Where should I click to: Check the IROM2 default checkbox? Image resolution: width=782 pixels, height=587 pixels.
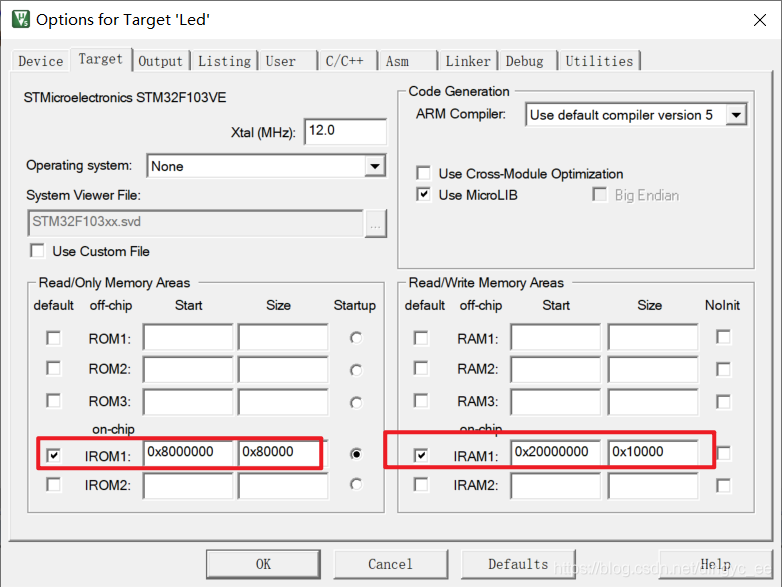click(x=53, y=484)
